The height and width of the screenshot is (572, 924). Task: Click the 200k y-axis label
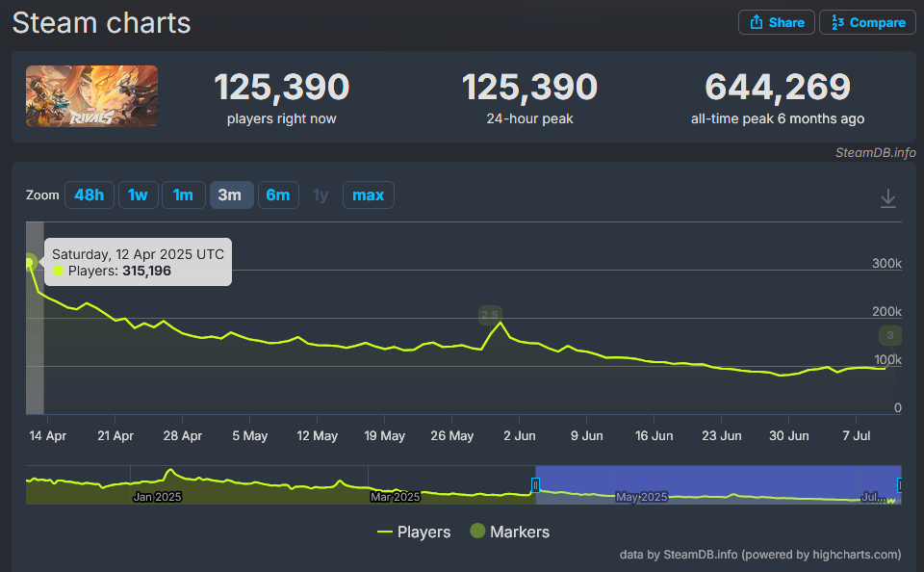tap(886, 312)
